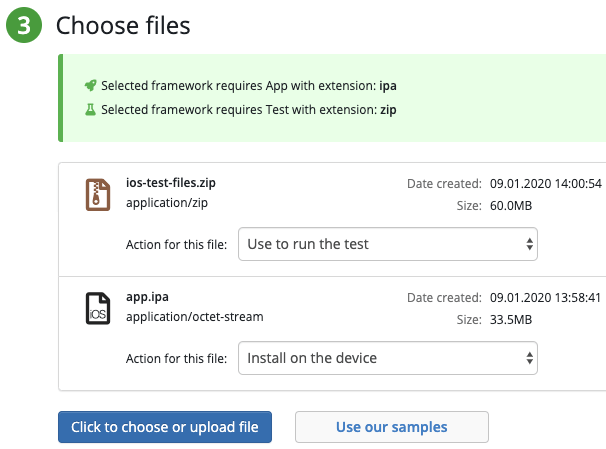Click the iOS app file icon
The image size is (606, 449).
tap(98, 309)
